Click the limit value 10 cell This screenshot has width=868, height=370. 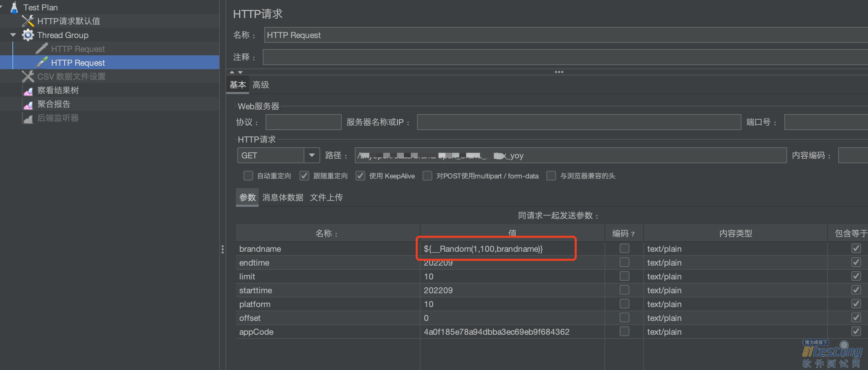click(512, 276)
